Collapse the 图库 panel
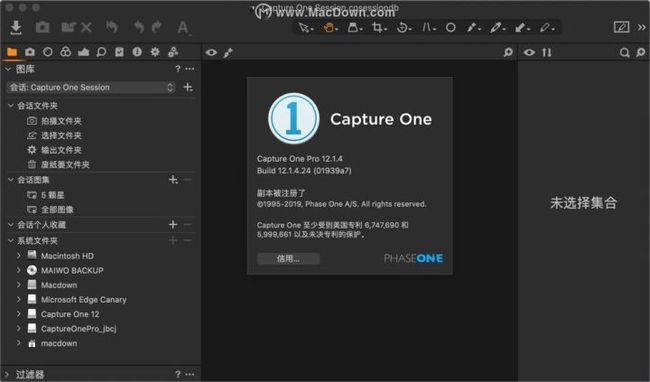 pyautogui.click(x=7, y=69)
